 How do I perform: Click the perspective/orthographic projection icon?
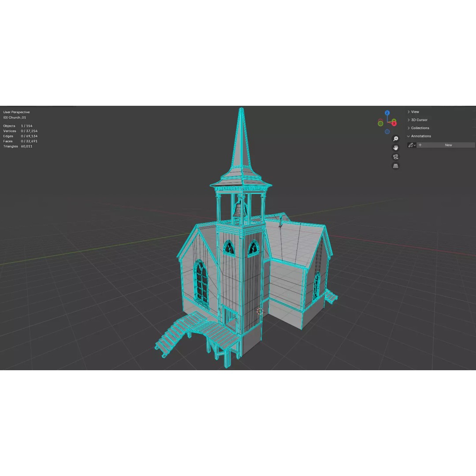coord(395,166)
